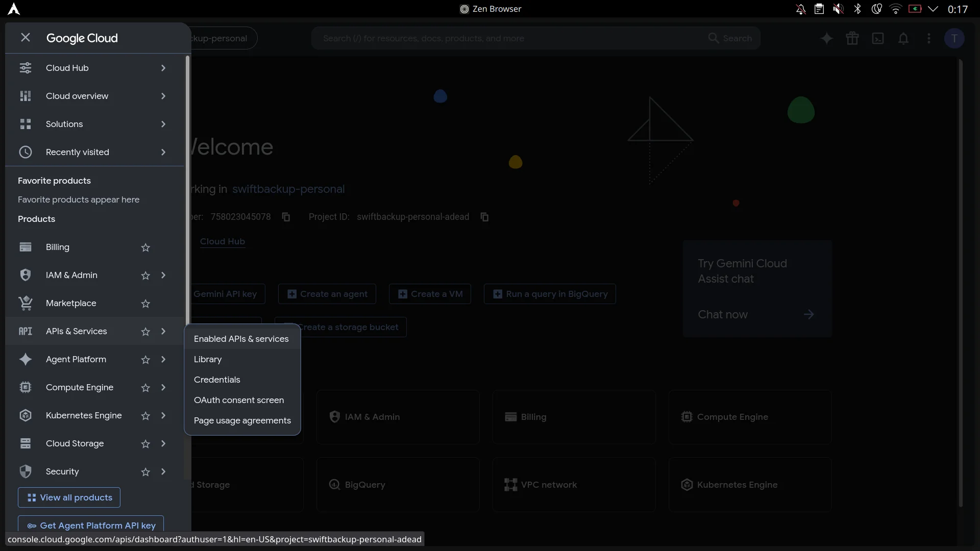Favorite APIs & Services with its star

click(145, 332)
